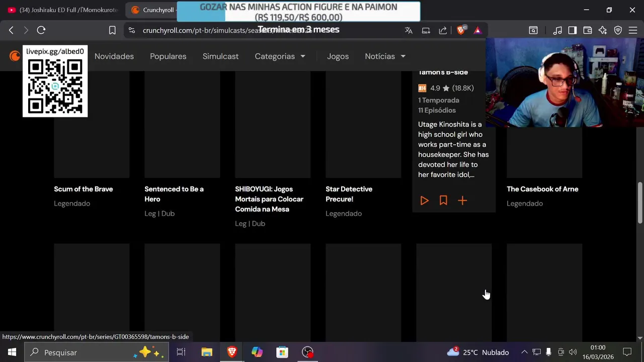This screenshot has height=362, width=644.
Task: Open the Novidades menu item
Action: [114, 56]
